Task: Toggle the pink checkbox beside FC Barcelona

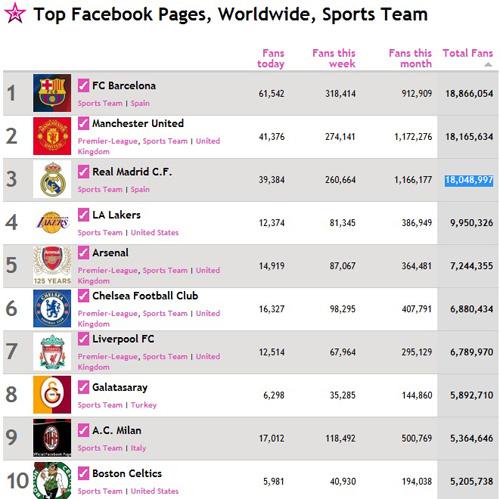Action: 84,85
